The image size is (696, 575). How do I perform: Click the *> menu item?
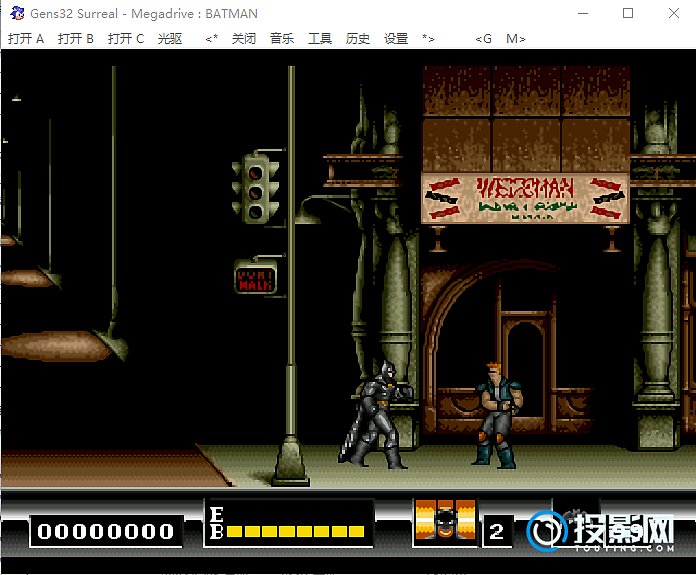coord(428,39)
